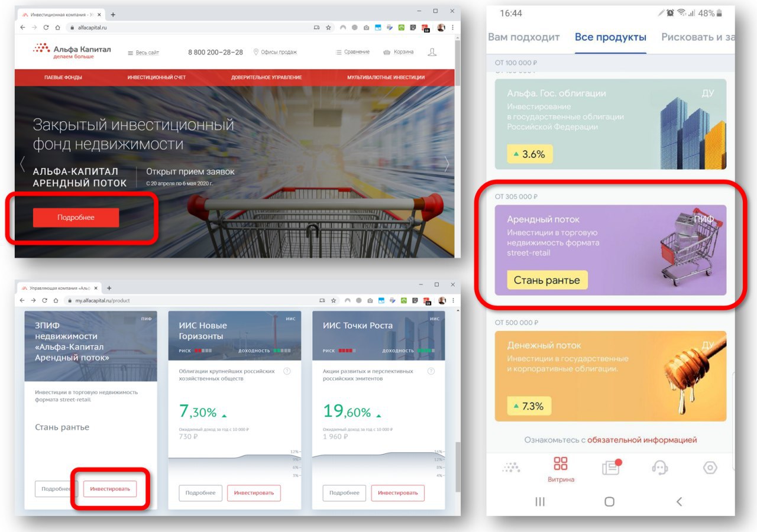
Task: Select Все продукты tab in mobile app
Action: (610, 37)
